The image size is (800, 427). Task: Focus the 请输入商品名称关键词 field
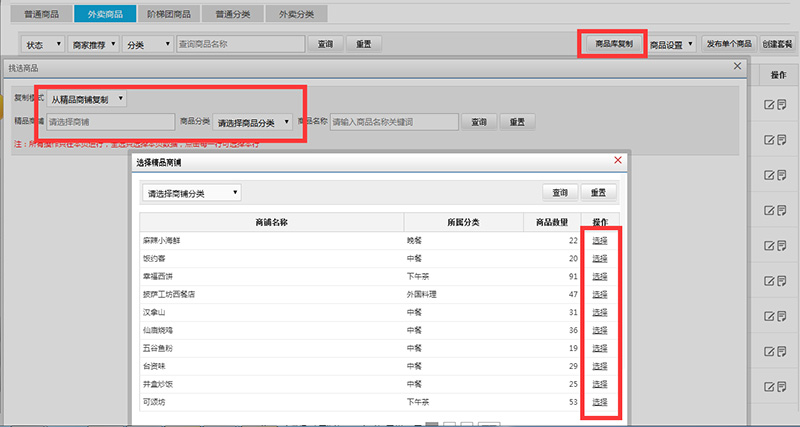point(394,122)
